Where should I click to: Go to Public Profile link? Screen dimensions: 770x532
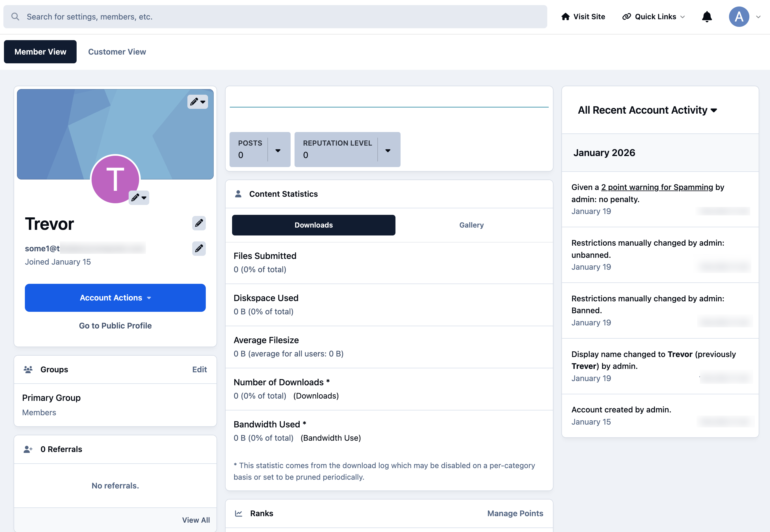115,326
